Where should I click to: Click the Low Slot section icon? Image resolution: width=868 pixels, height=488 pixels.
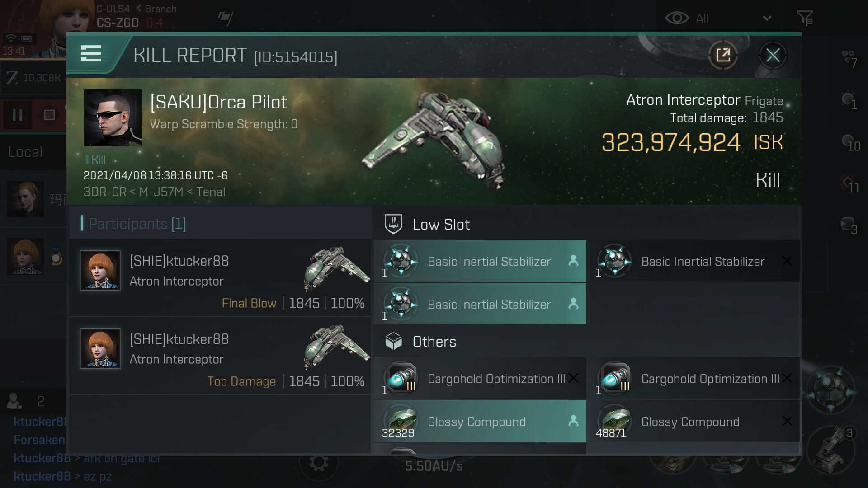click(x=393, y=224)
